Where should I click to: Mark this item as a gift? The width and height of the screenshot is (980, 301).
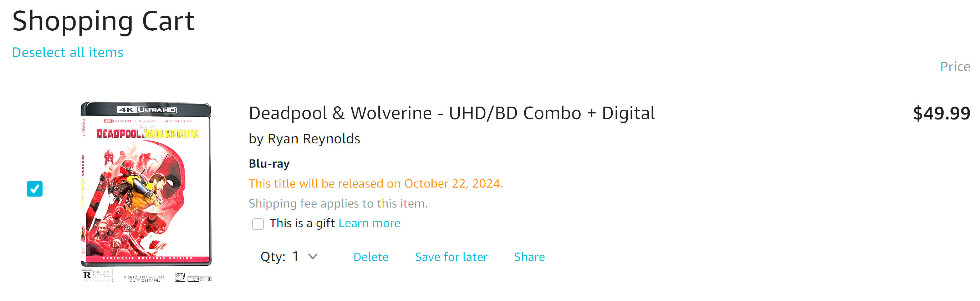pyautogui.click(x=258, y=224)
